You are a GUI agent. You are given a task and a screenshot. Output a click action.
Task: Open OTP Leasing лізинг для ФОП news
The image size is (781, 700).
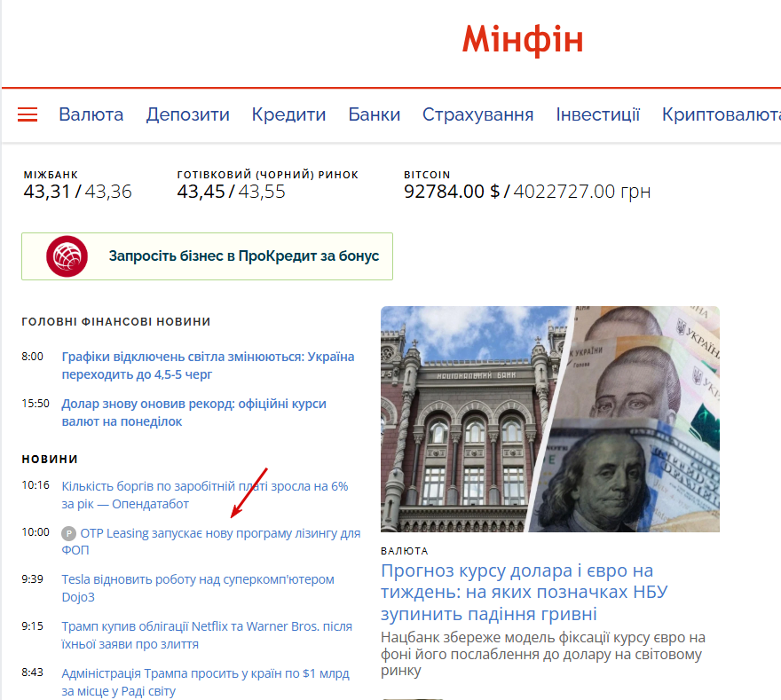(210, 541)
